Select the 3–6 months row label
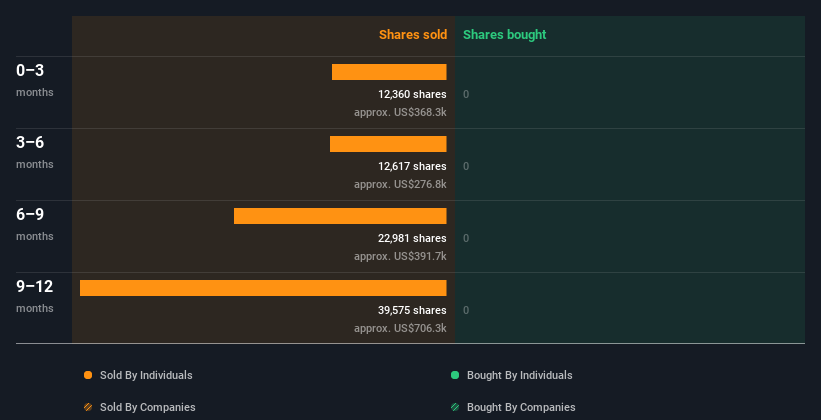Screen dimensions: 821x420 click(35, 152)
